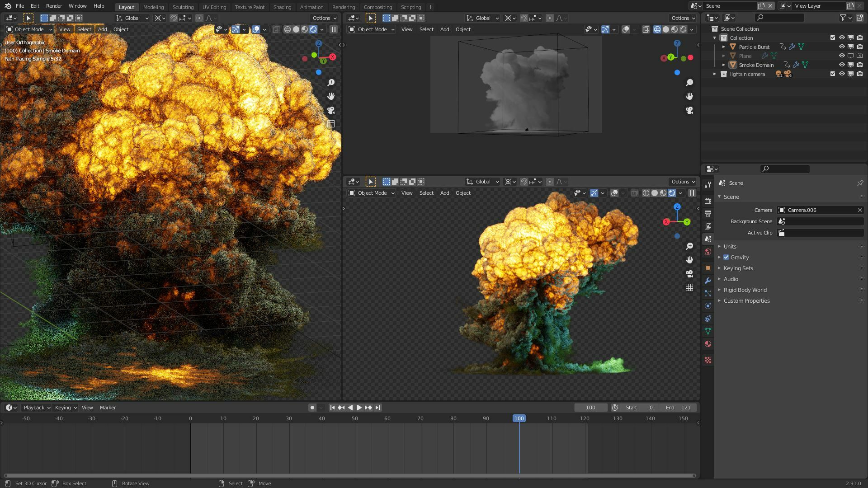Open the Modifier properties wrench tab
The image size is (868, 488).
pos(708,281)
